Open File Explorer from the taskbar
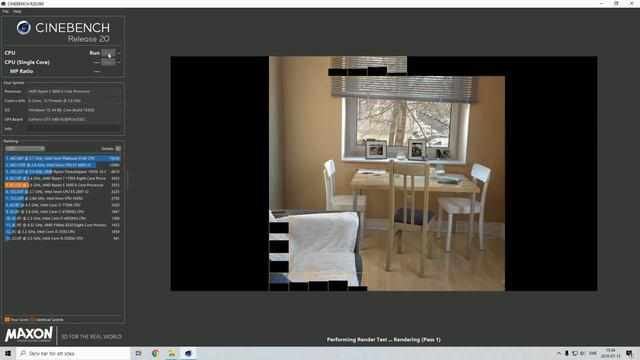 pos(171,353)
